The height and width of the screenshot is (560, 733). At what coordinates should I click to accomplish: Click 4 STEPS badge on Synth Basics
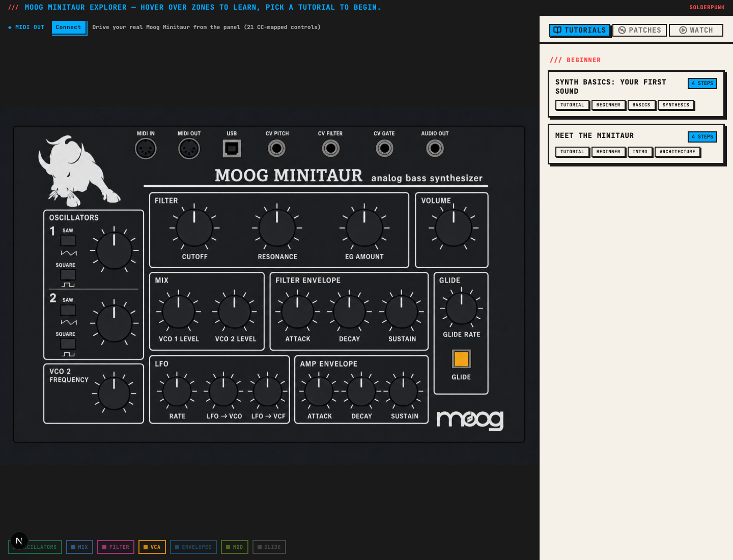(702, 83)
